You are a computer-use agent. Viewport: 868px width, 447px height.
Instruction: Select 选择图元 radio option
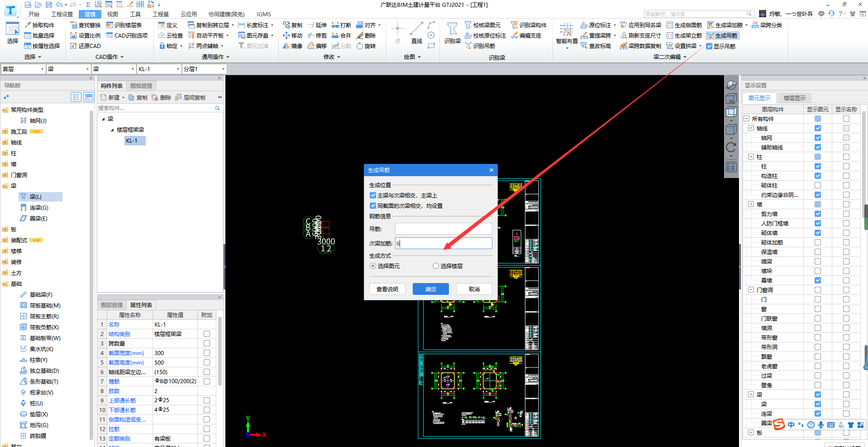click(x=373, y=266)
